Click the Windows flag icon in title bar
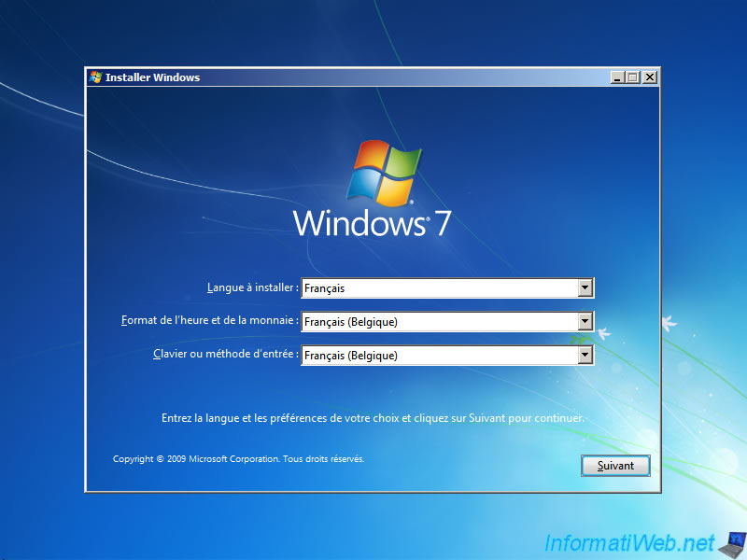747x560 pixels. [x=95, y=77]
